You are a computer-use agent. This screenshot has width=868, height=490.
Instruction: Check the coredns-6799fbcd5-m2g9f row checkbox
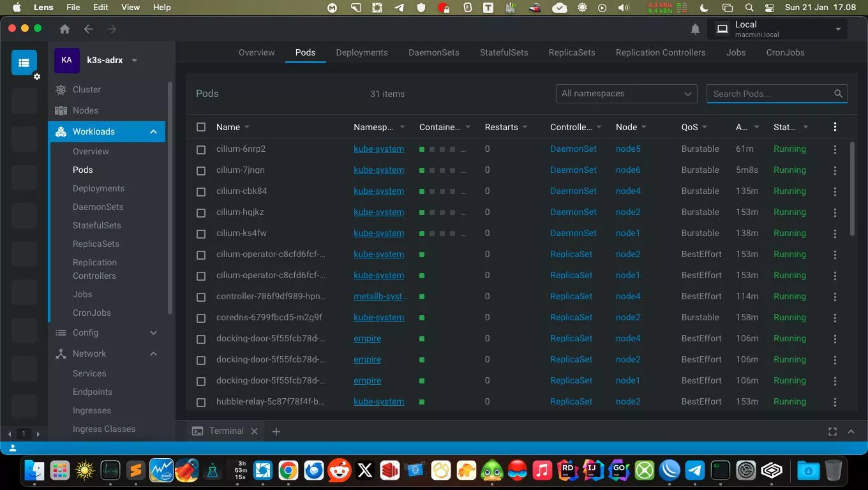(x=201, y=318)
